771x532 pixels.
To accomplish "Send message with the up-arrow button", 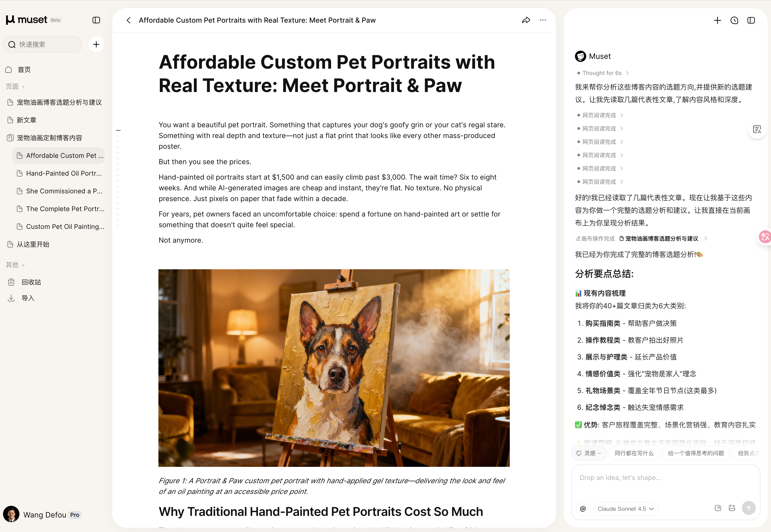I will (x=748, y=508).
